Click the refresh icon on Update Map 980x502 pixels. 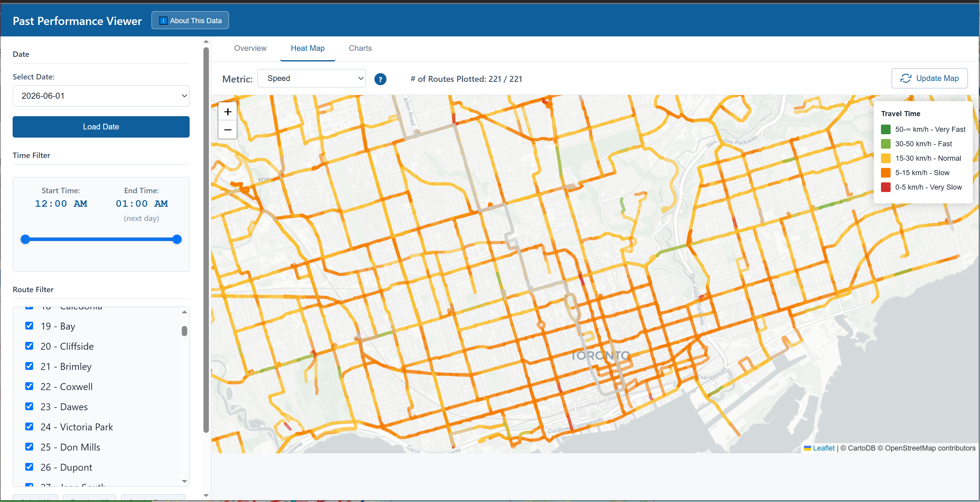[x=905, y=78]
